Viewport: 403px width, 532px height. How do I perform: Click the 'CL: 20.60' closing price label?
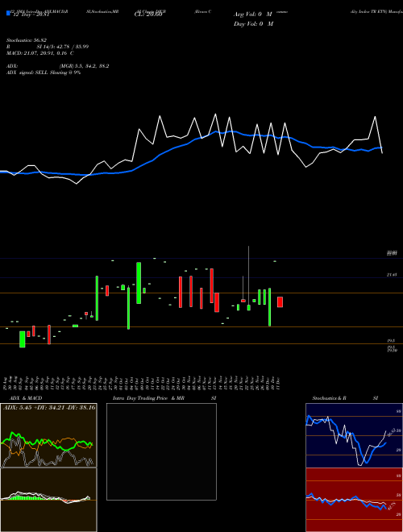tap(148, 15)
